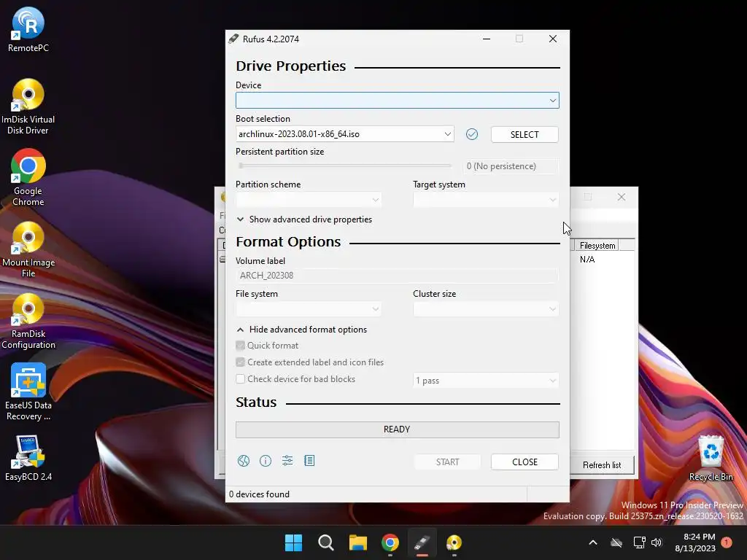
Task: Click the persistence size value field
Action: [x=510, y=166]
